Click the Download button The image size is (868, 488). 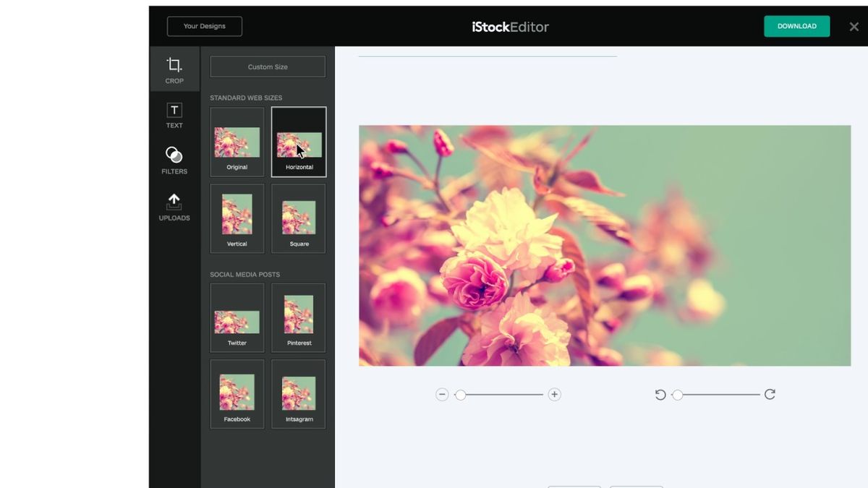click(796, 25)
